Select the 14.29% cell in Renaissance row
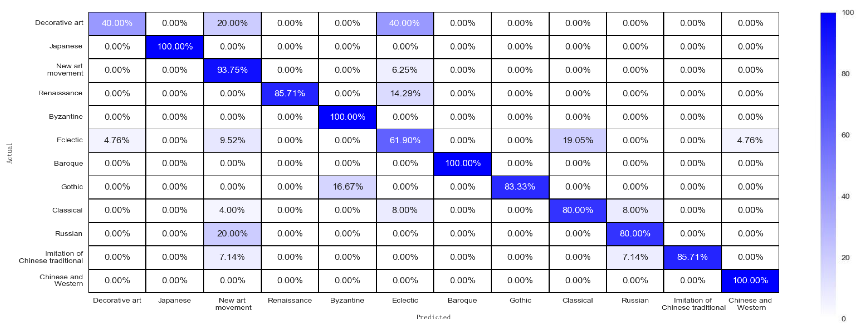The width and height of the screenshot is (868, 332). [x=405, y=93]
